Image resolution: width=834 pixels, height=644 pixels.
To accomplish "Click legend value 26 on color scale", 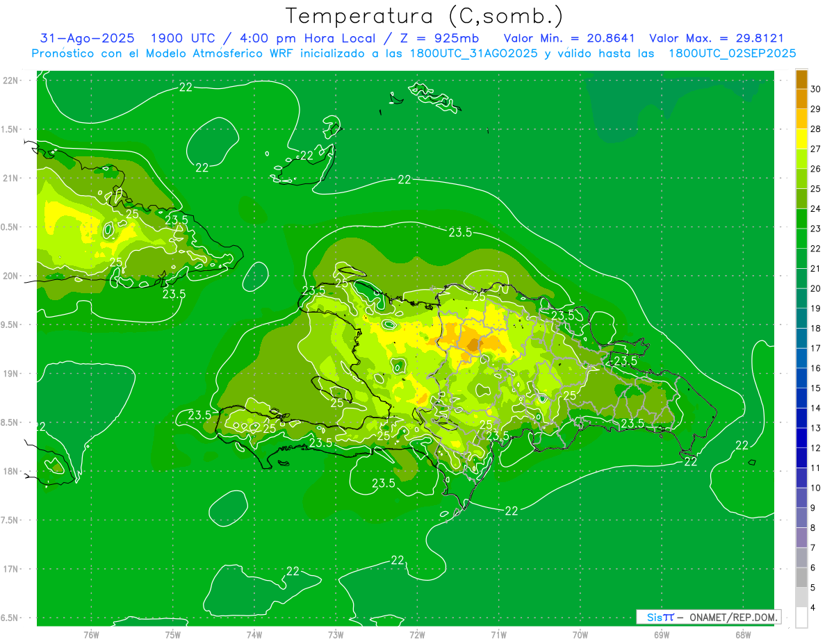I will [x=817, y=169].
